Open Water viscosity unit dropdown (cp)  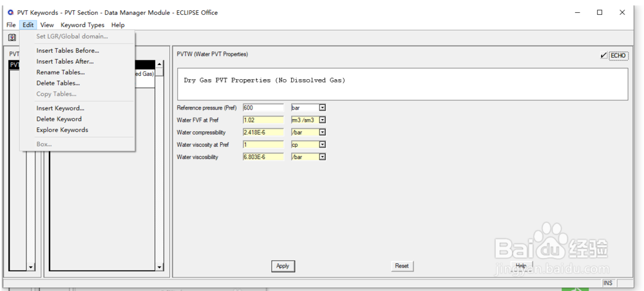323,144
